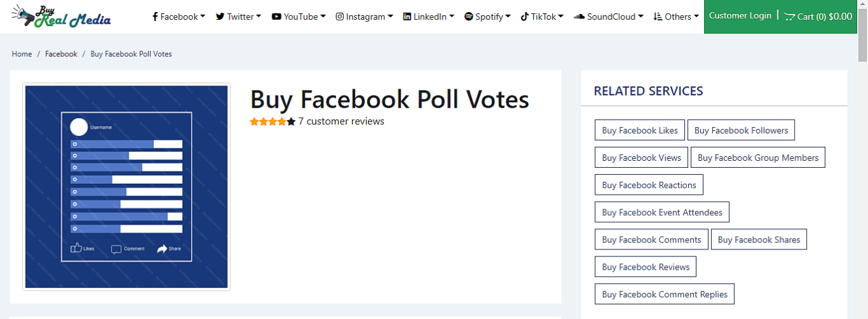Click the YouTube play icon in navbar
Screen dimensions: 868x319
pos(276,17)
